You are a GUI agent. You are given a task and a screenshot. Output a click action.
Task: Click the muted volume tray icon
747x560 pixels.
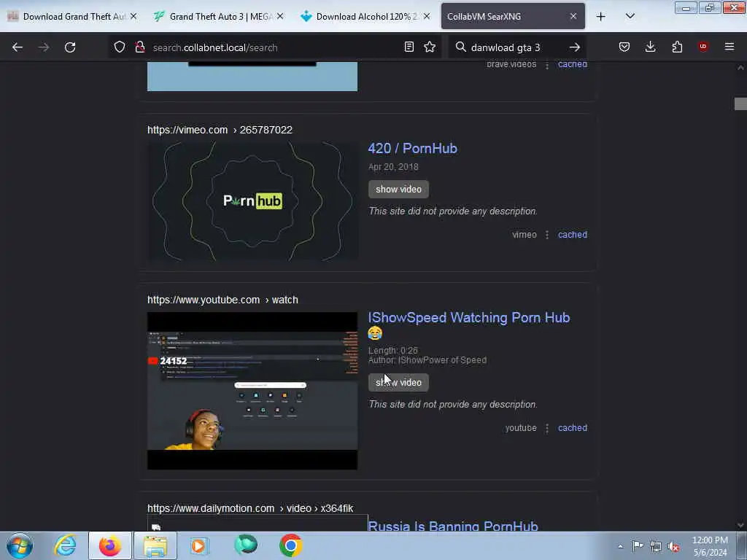click(x=673, y=546)
